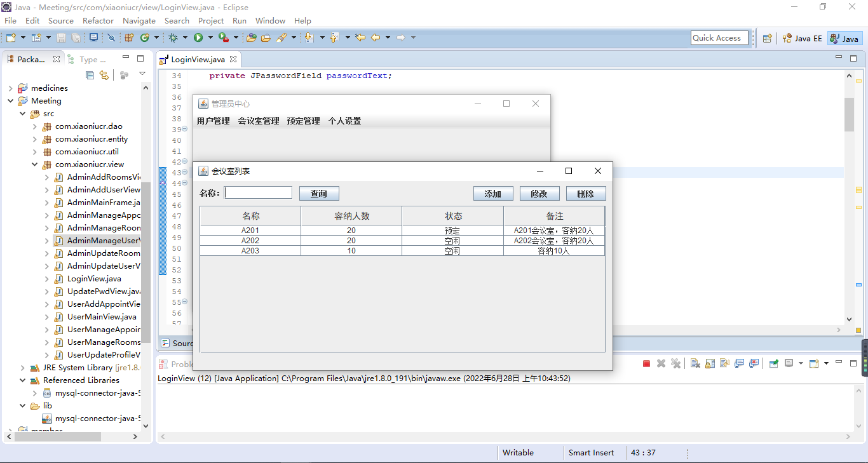
Task: Click the 查询 button
Action: (319, 194)
